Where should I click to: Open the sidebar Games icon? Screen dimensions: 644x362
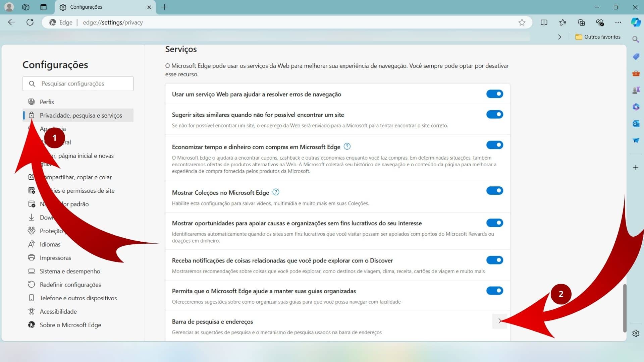point(636,90)
